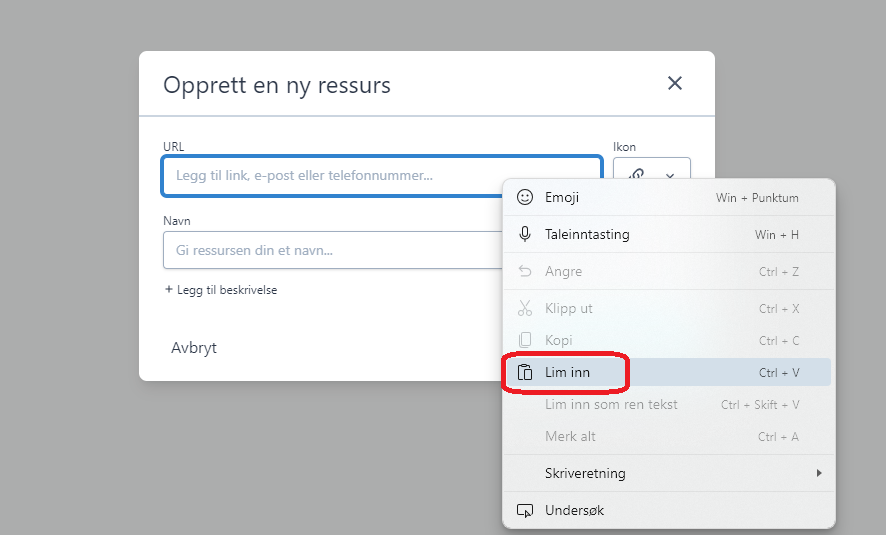Open Skriveretning menu item

(x=585, y=473)
